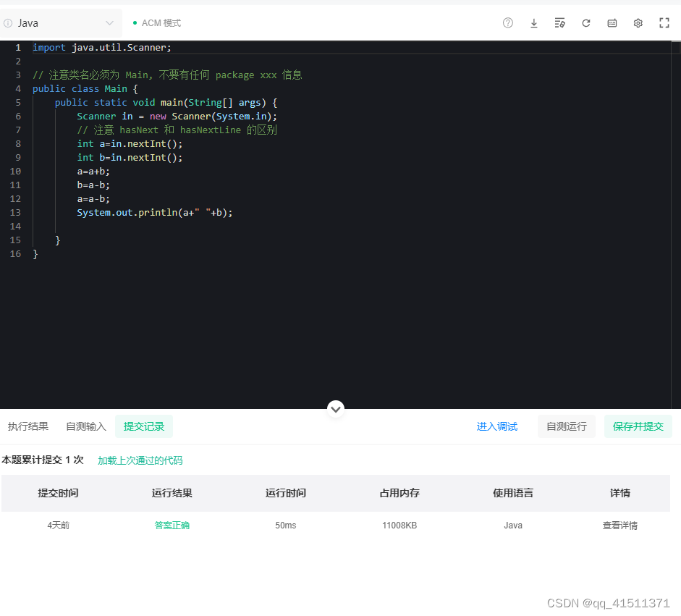
Task: Click code line 13 System.out.println
Action: click(155, 212)
